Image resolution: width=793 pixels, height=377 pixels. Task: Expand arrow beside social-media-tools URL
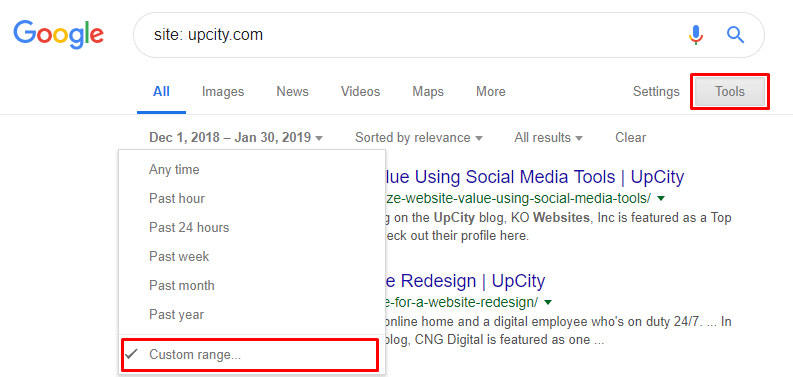tap(662, 198)
